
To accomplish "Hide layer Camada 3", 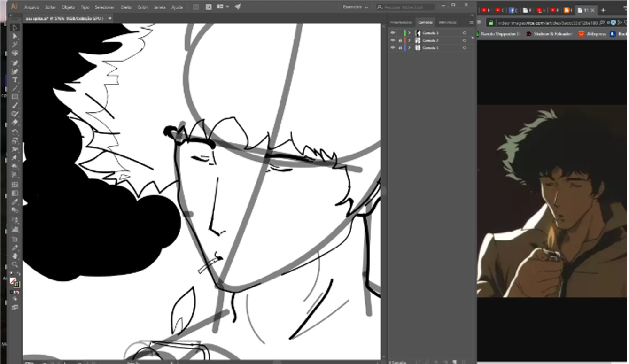I will pyautogui.click(x=393, y=33).
